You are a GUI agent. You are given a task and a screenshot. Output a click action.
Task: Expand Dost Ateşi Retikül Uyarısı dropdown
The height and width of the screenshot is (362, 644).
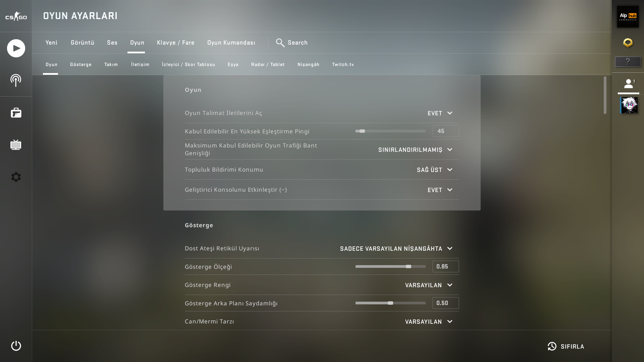click(x=396, y=249)
